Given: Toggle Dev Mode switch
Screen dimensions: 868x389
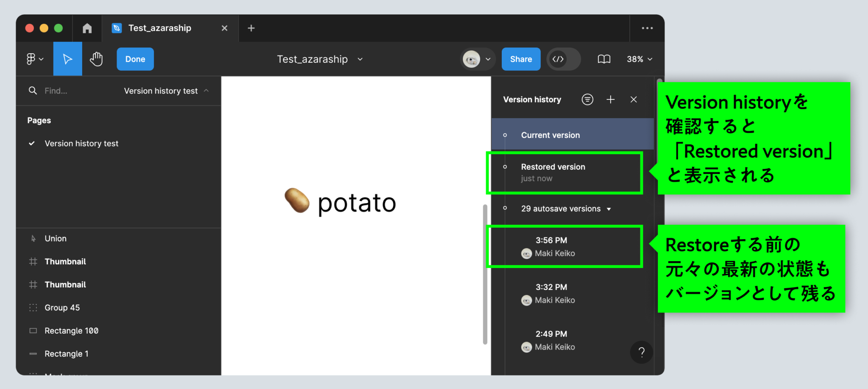Looking at the screenshot, I should point(563,59).
